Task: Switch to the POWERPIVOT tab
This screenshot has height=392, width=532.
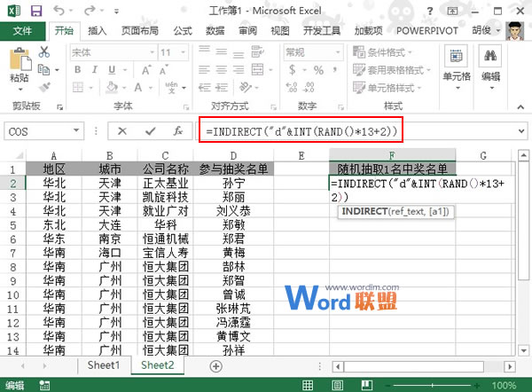Action: point(426,31)
